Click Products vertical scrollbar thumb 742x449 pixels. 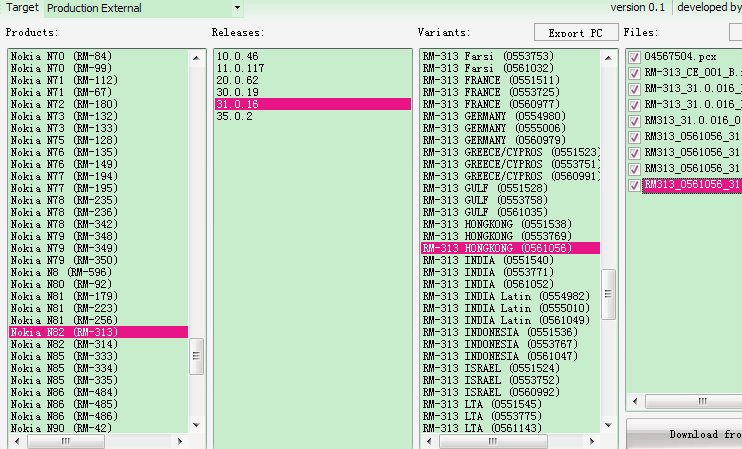196,356
